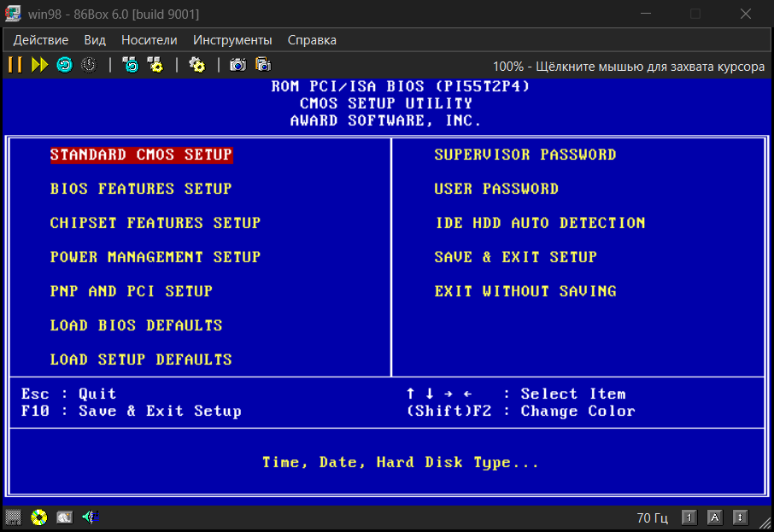
Task: Click the CD-ROM disc status bar icon
Action: point(39,517)
